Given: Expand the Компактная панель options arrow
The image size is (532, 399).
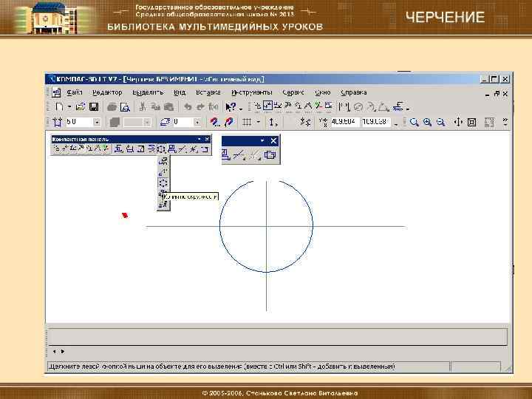Looking at the screenshot, I should (x=199, y=139).
